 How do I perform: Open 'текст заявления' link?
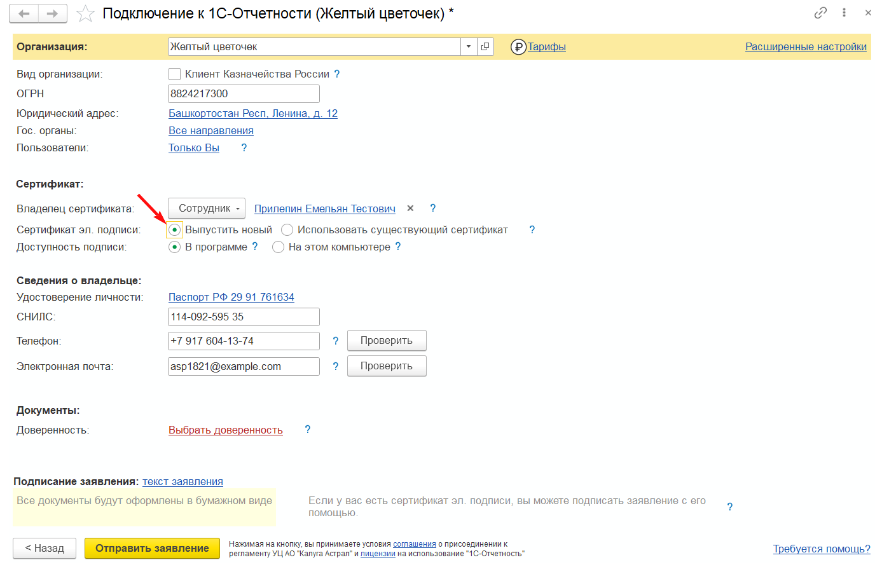pyautogui.click(x=183, y=481)
